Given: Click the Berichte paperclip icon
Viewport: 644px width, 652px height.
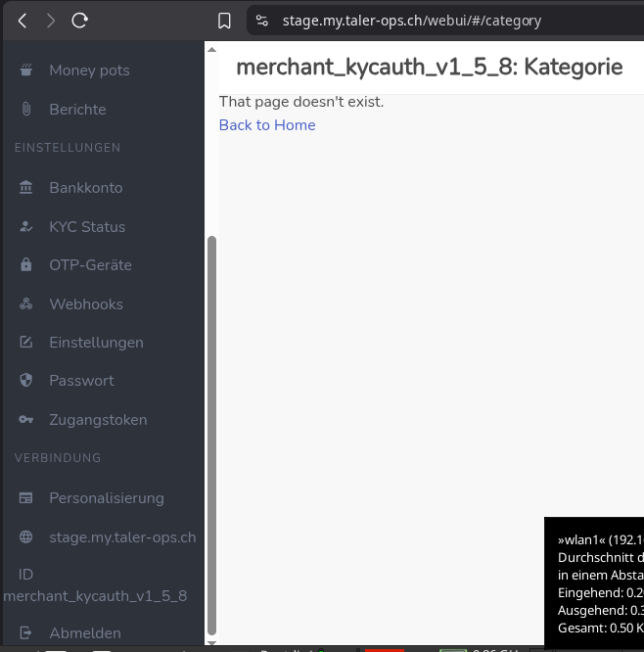Looking at the screenshot, I should click(26, 110).
